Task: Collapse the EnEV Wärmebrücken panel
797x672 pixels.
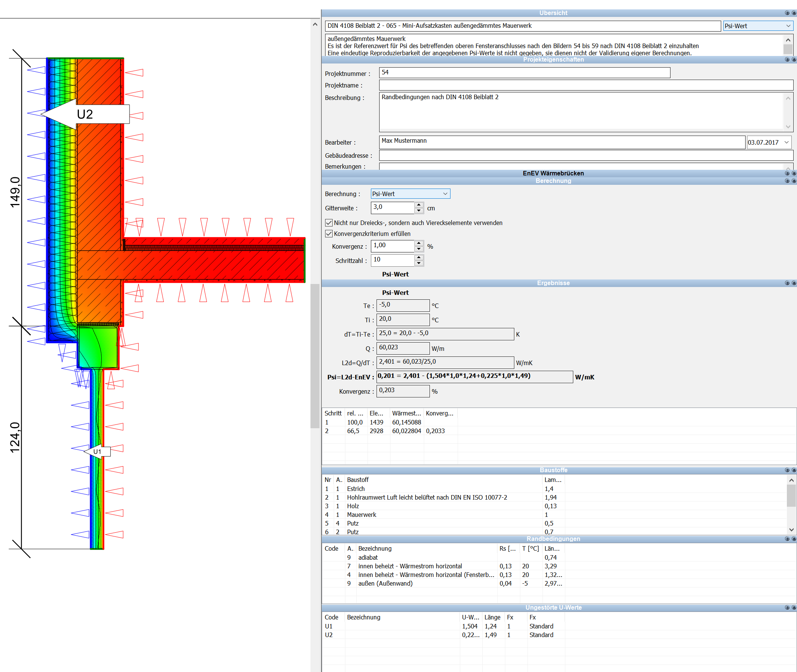Action: 794,173
